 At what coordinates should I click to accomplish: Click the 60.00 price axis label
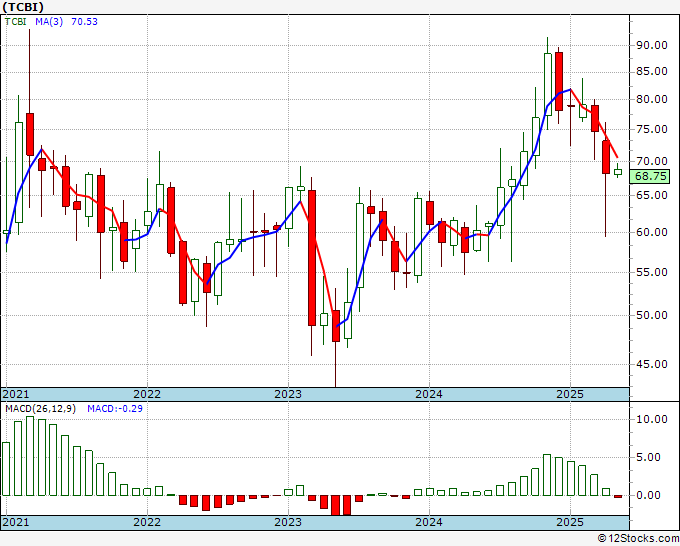point(651,232)
